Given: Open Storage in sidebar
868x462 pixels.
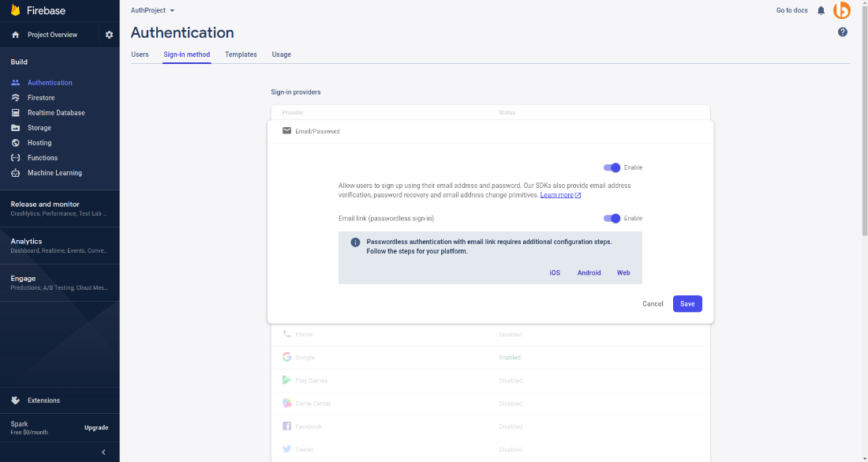Looking at the screenshot, I should coord(39,127).
